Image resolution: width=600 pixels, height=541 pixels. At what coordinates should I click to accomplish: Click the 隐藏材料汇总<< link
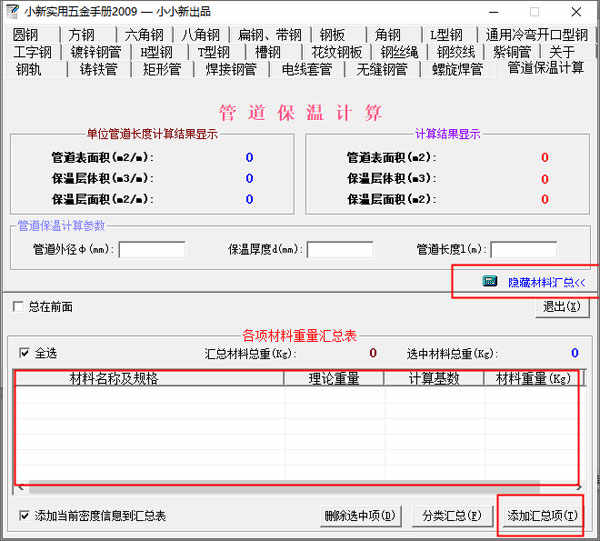546,282
